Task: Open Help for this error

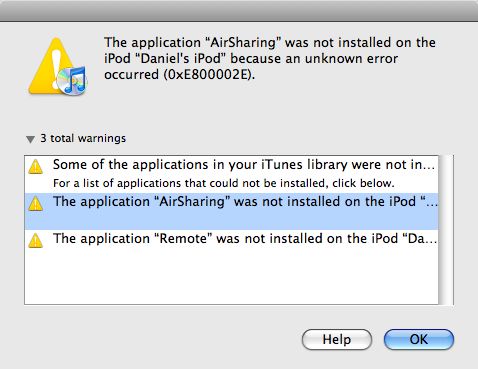Action: tap(337, 339)
